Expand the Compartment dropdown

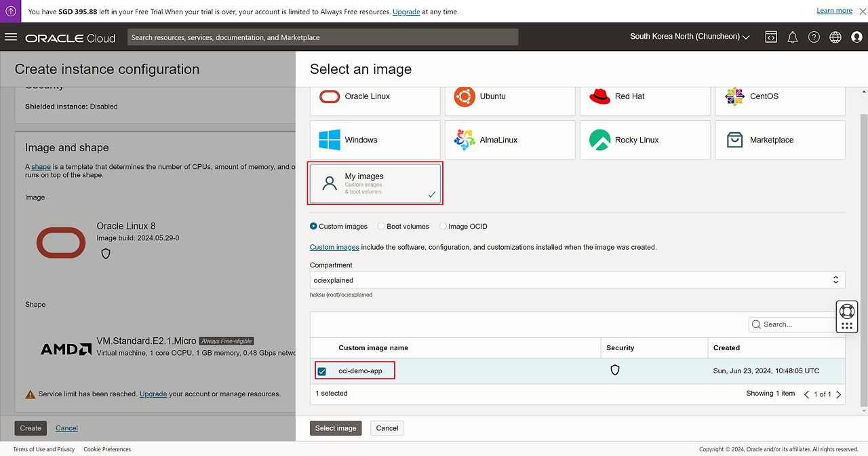click(x=577, y=280)
